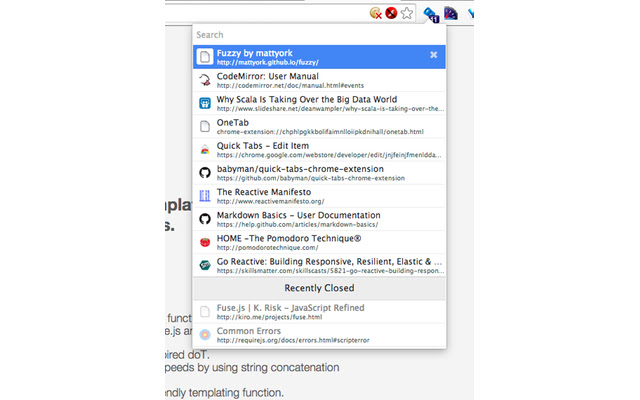Click the Fuzzy by mattyork title
Screen dimensions: 640x400
coord(255,53)
